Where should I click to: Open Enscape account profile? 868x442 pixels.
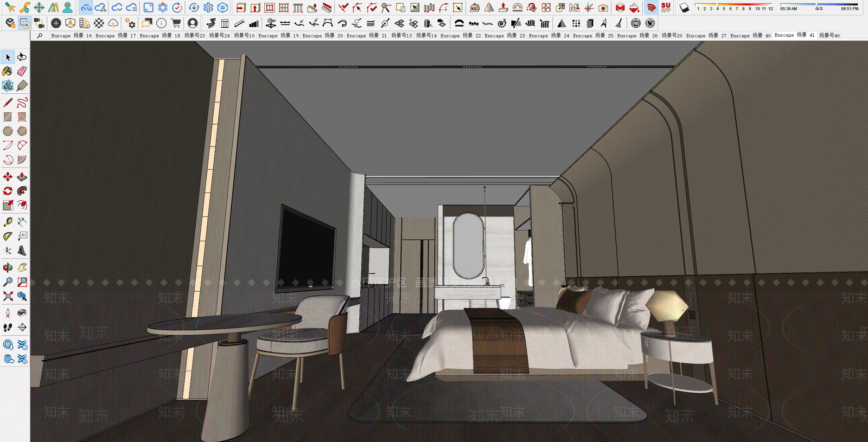pyautogui.click(x=193, y=23)
